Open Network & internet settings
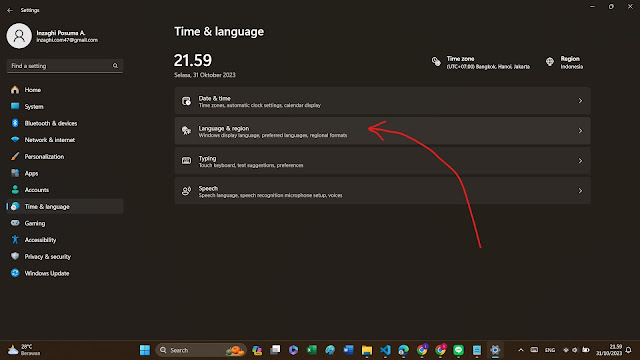This screenshot has width=640, height=360. pos(65,140)
